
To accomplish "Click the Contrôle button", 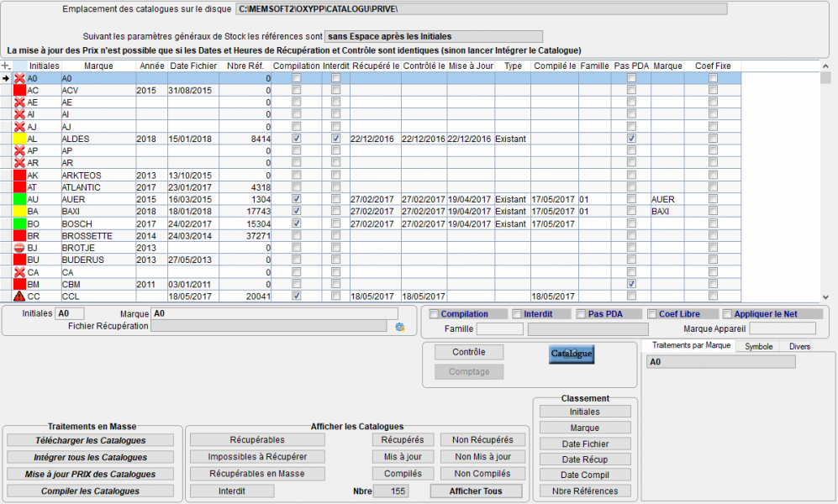I will [469, 352].
